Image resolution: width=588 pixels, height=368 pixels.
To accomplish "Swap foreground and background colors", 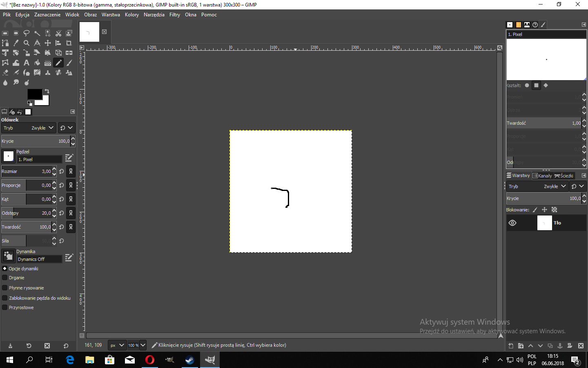I will (47, 91).
